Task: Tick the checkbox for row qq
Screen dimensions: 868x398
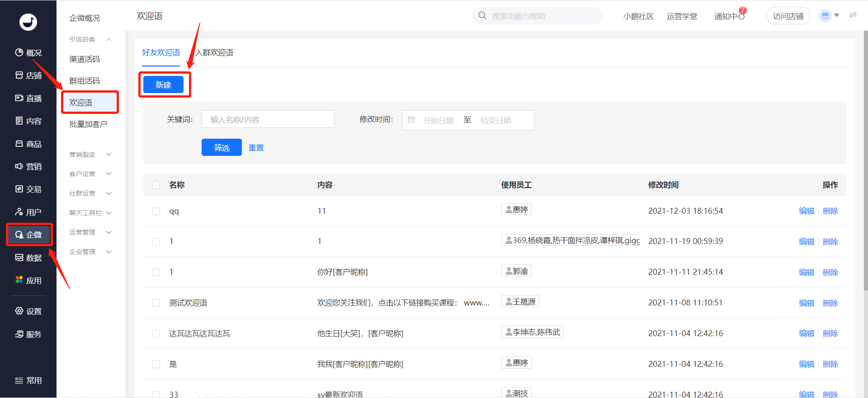Action: click(x=156, y=211)
